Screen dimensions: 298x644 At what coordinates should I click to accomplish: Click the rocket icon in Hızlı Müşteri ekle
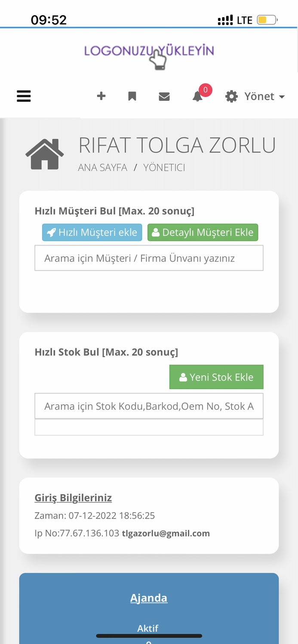pos(51,232)
